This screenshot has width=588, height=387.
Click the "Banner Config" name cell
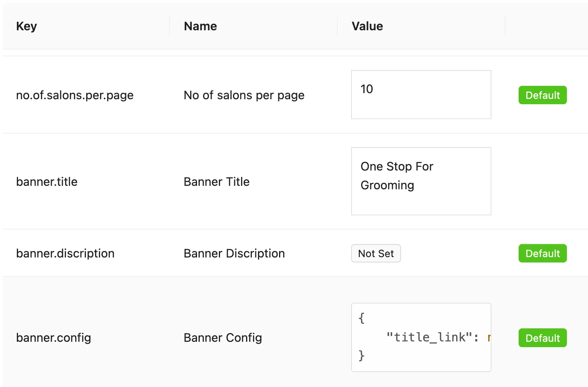tap(223, 338)
